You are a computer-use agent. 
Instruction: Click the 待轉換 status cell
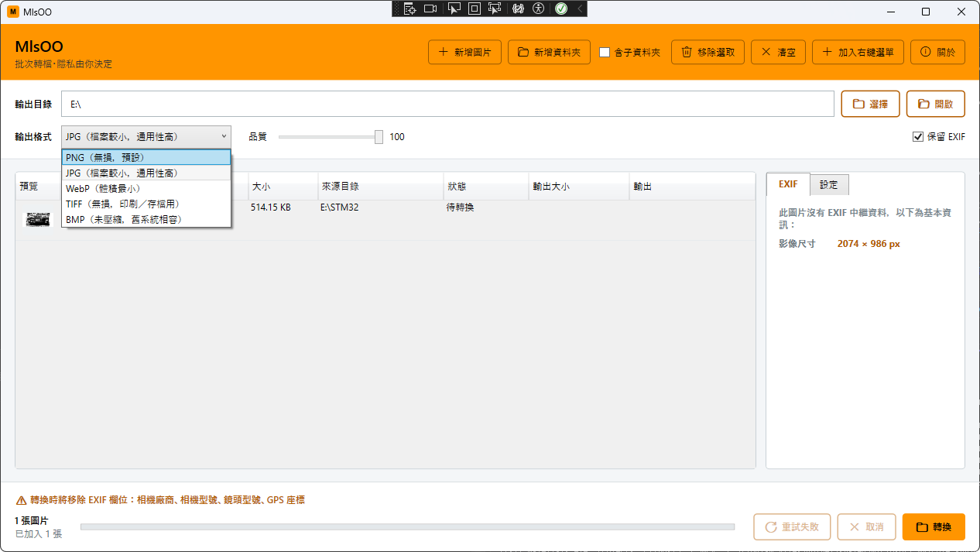[x=460, y=207]
